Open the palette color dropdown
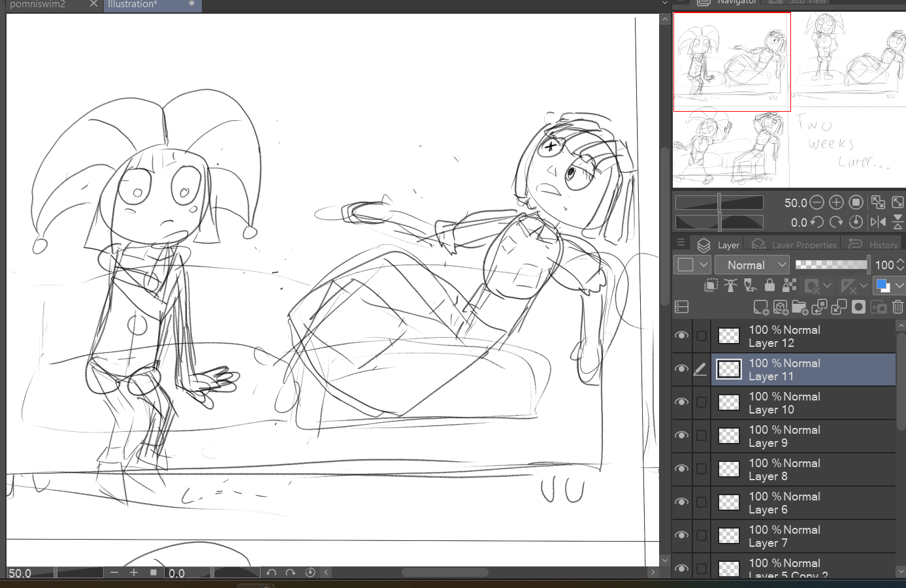Image resolution: width=906 pixels, height=588 pixels. coord(692,265)
